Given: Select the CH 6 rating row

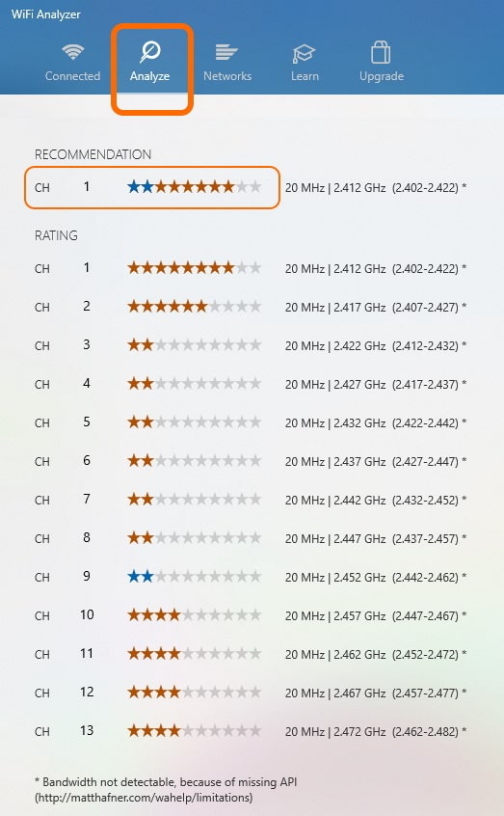Looking at the screenshot, I should [251, 461].
